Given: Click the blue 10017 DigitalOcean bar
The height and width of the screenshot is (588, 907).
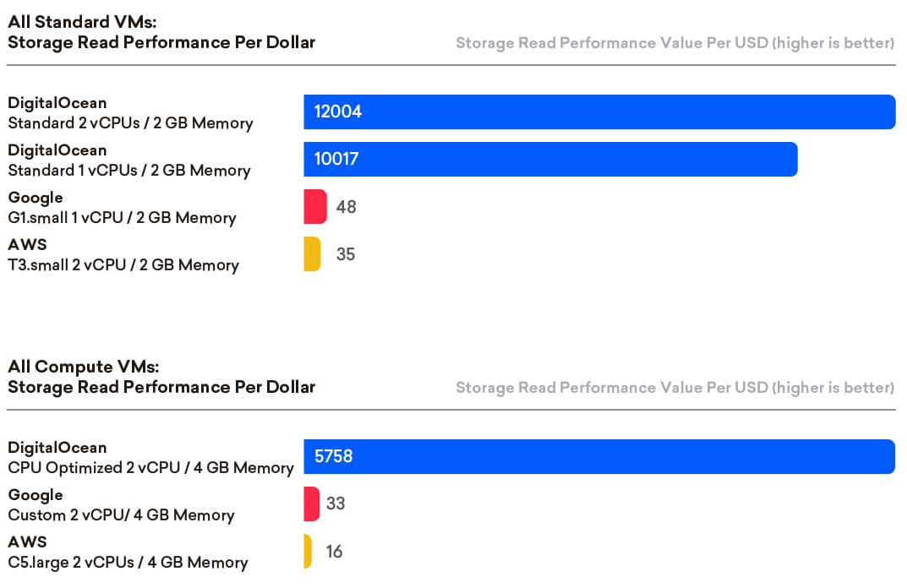Looking at the screenshot, I should point(550,160).
